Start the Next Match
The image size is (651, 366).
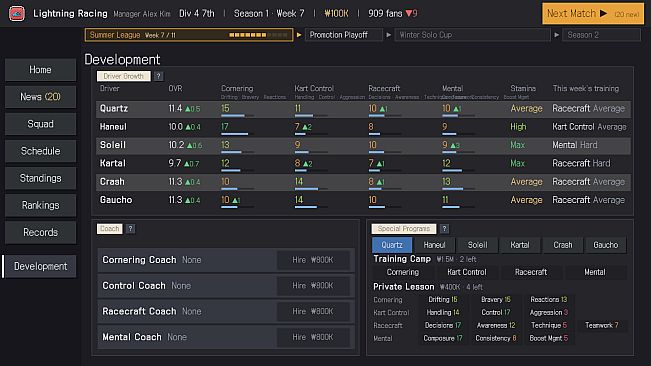[593, 14]
